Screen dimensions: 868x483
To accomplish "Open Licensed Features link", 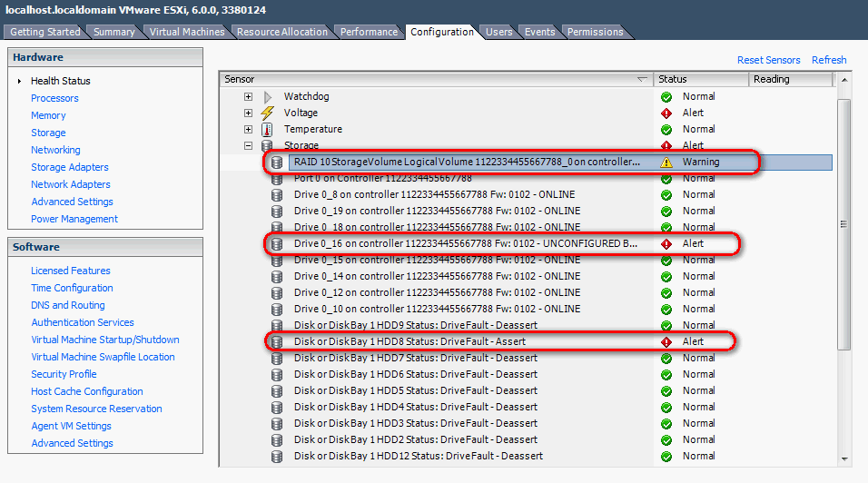I will point(70,271).
